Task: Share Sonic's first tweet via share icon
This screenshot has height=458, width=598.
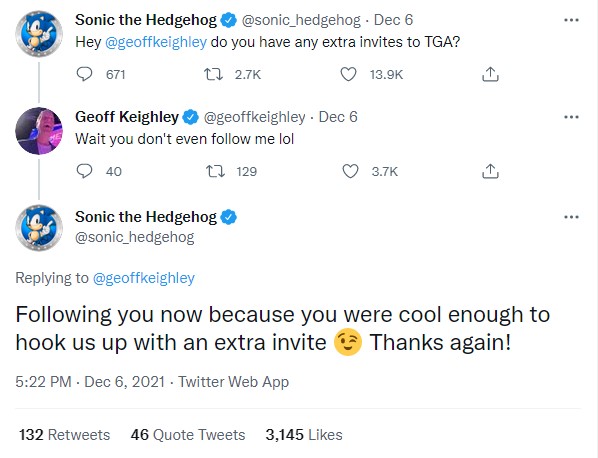Action: pyautogui.click(x=490, y=74)
